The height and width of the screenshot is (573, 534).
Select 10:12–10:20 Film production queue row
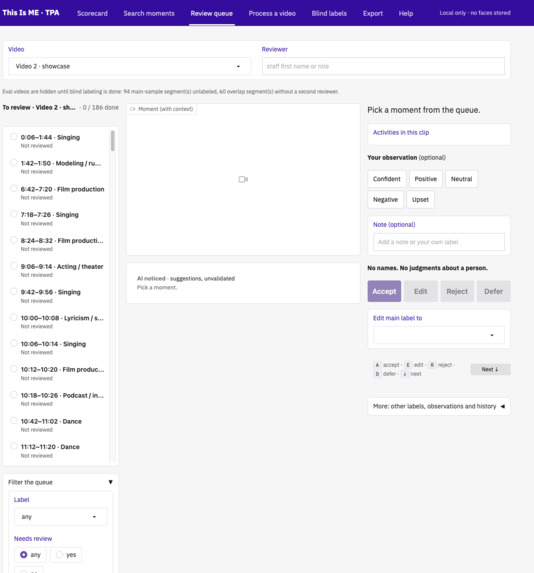click(x=58, y=373)
